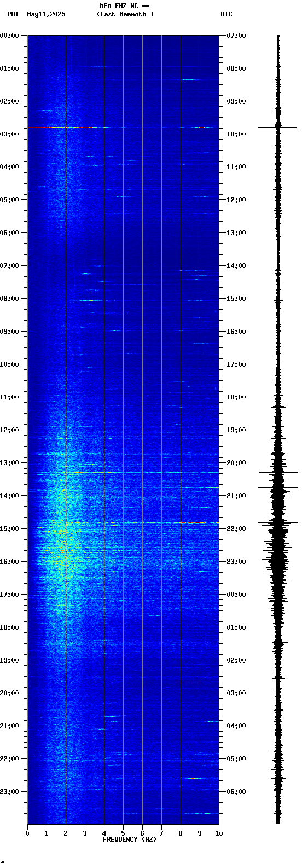302x868 pixels.
Task: Click the '(East Mammoth )' subtitle
Action: (125, 14)
